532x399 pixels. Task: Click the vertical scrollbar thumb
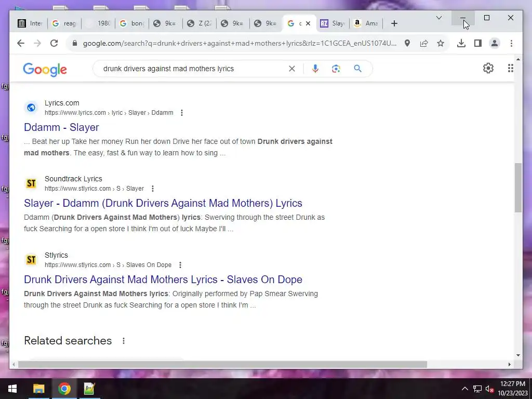[518, 188]
